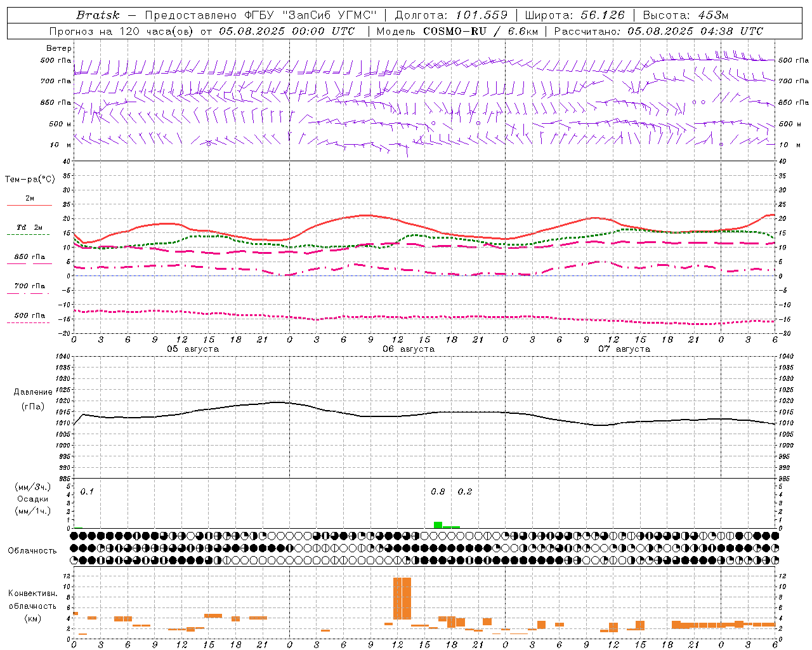Click the '0.8' precipitation amount value
Image resolution: width=812 pixels, height=650 pixels.
[x=438, y=491]
